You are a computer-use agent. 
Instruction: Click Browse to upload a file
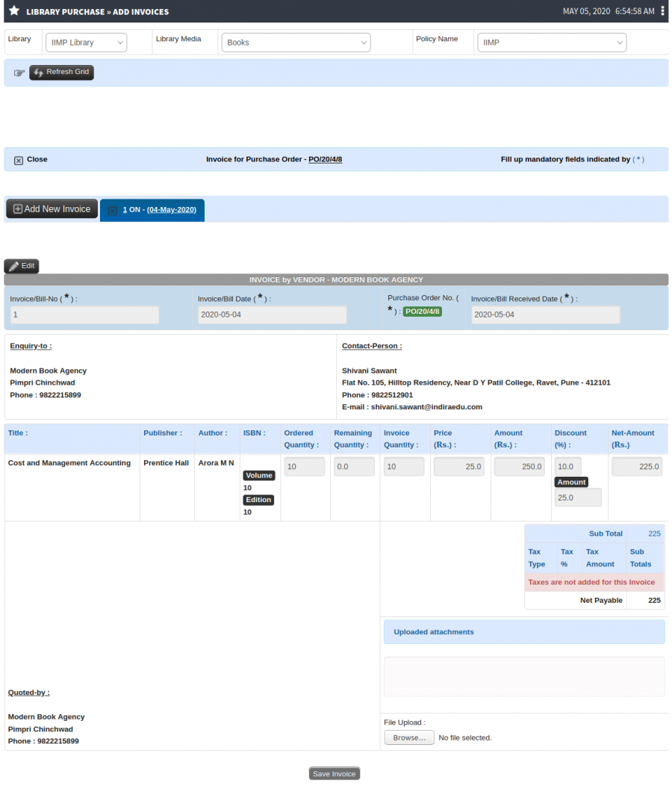tap(409, 737)
